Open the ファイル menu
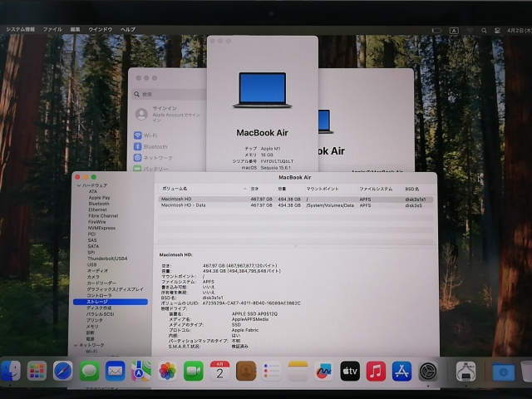 click(x=52, y=30)
